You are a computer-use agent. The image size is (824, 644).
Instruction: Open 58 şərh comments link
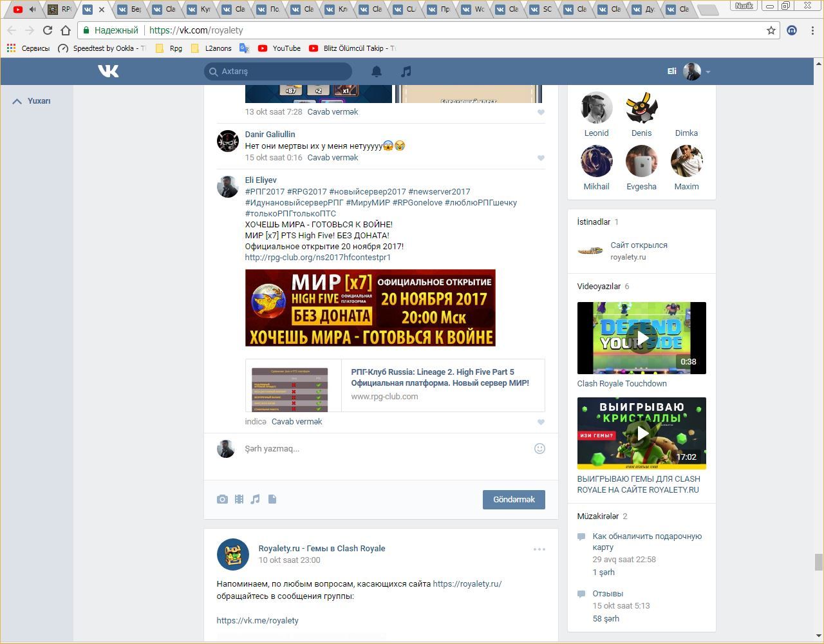pyautogui.click(x=606, y=619)
